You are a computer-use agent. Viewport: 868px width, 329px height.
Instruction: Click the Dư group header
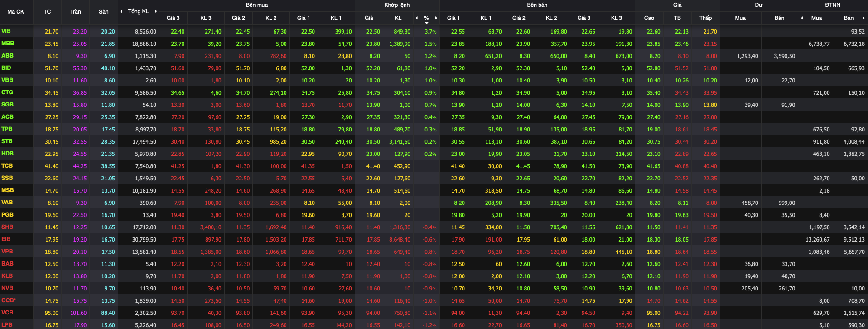759,5
